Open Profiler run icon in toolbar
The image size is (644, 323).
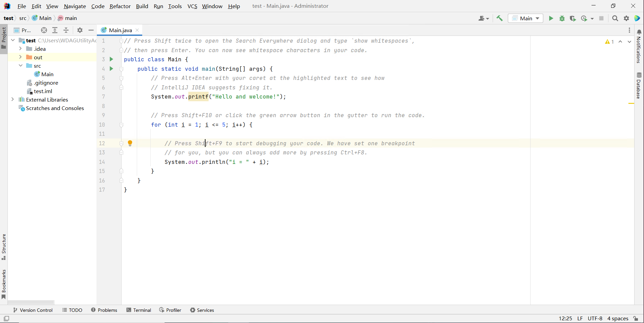pos(584,18)
